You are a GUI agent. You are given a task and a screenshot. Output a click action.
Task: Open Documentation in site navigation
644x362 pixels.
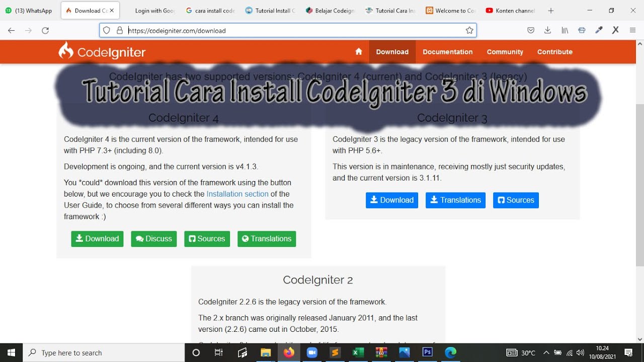(x=448, y=52)
